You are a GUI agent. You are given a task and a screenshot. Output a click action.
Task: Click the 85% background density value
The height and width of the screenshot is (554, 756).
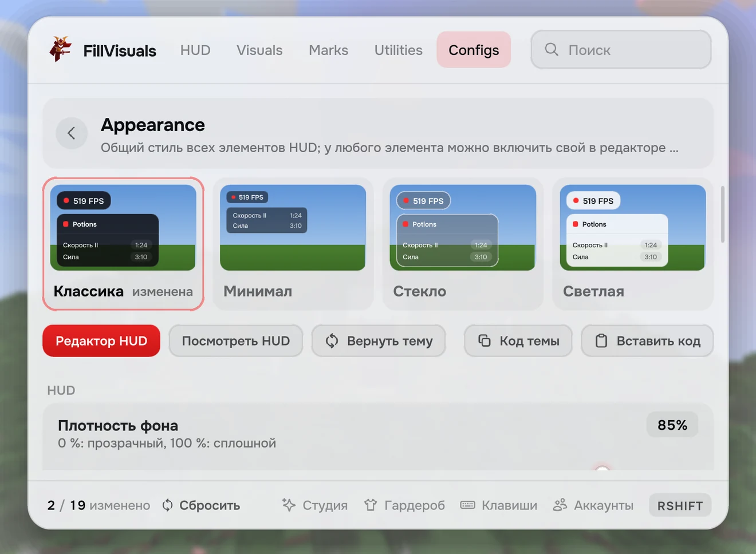(672, 425)
